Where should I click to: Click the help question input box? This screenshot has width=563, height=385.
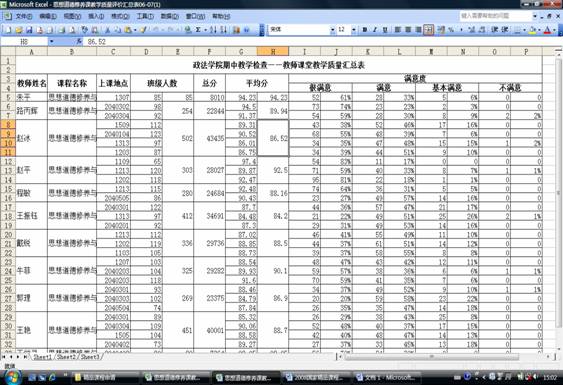point(495,16)
